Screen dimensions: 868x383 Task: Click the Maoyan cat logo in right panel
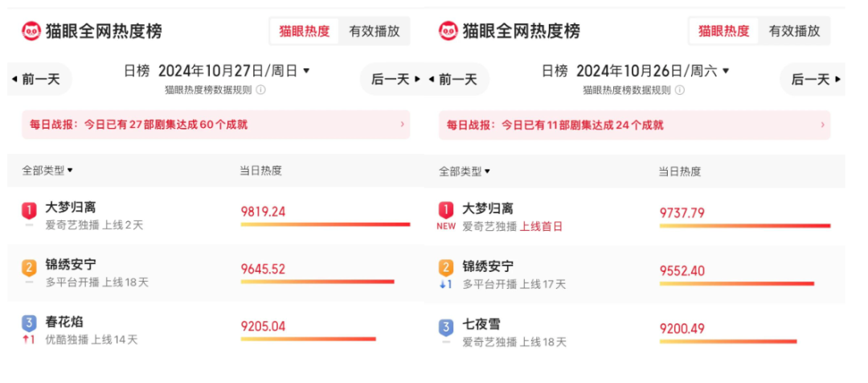(x=448, y=31)
